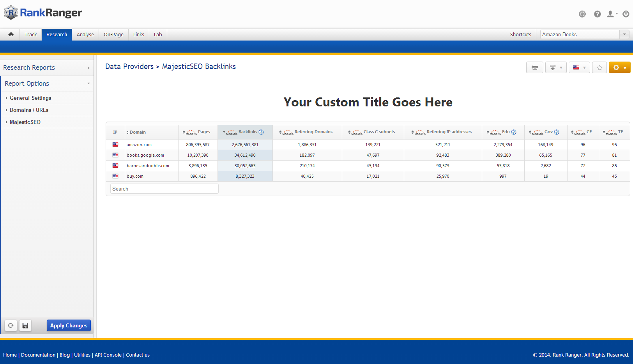Click the Backlinks column help icon
The image size is (633, 364).
[x=261, y=132]
